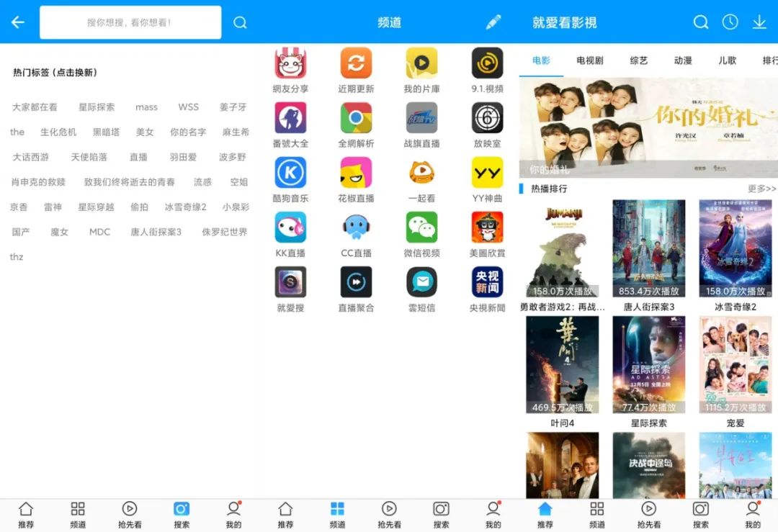Tap the back arrow in search screen
Viewport: 778px width, 532px height.
click(18, 22)
